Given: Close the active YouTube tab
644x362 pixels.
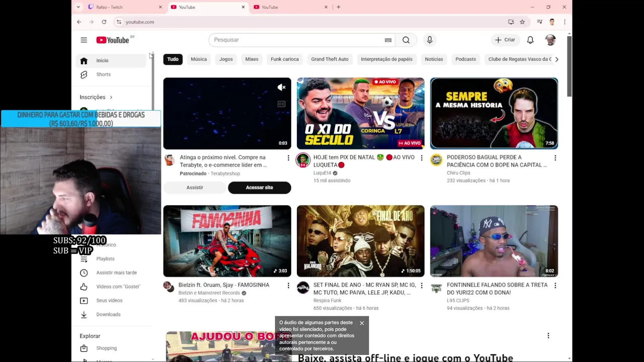Looking at the screenshot, I should [x=243, y=7].
